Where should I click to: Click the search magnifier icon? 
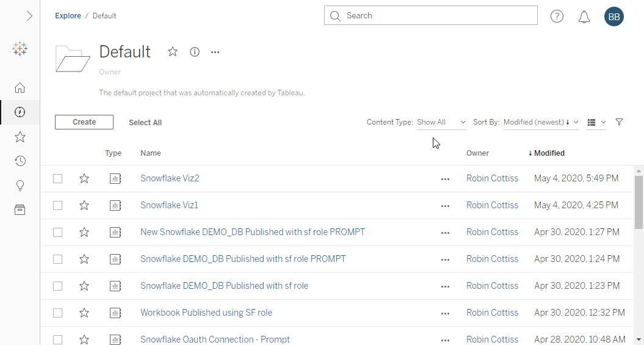coord(336,16)
